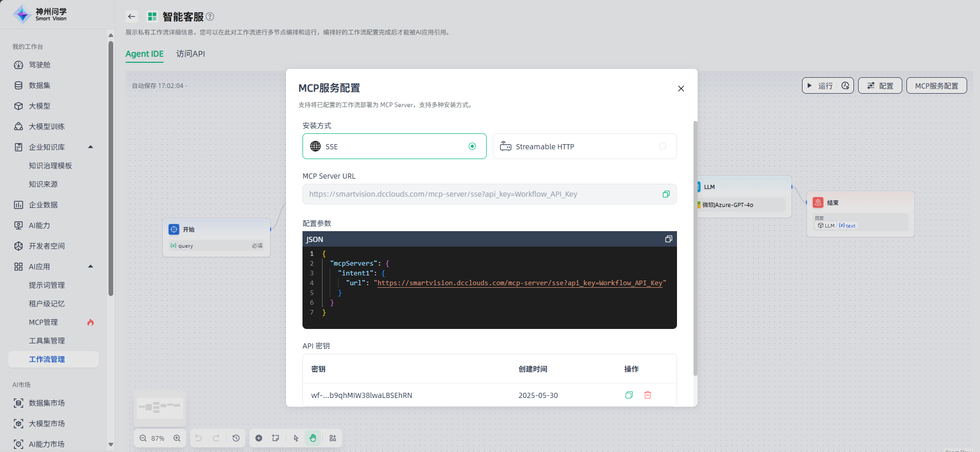
Task: Go back with the arrow button
Action: point(132,16)
